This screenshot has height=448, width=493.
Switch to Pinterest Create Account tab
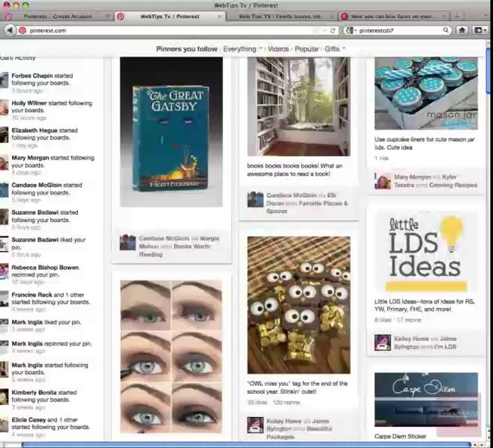point(57,16)
